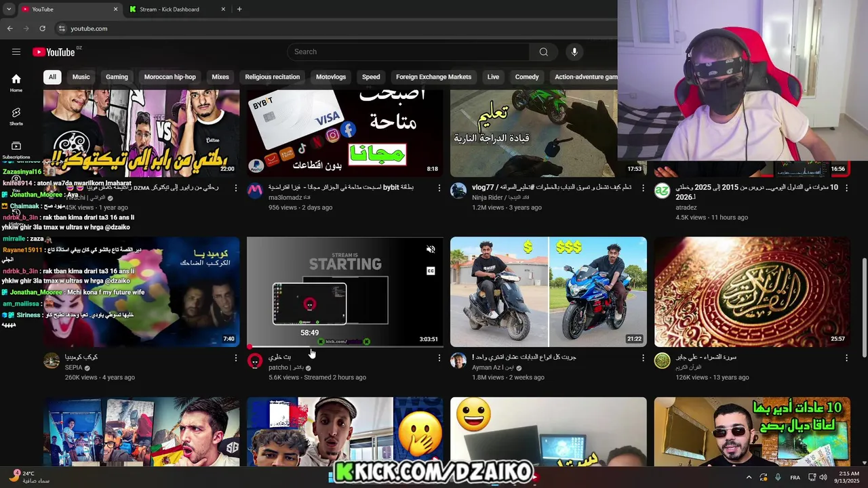This screenshot has height=488, width=868.
Task: Unmute the patcho stream preview
Action: 430,249
